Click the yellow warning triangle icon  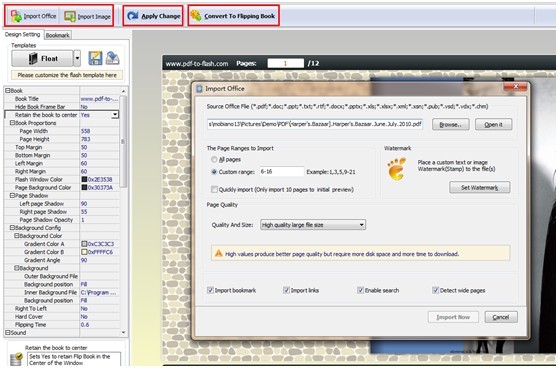coord(219,253)
